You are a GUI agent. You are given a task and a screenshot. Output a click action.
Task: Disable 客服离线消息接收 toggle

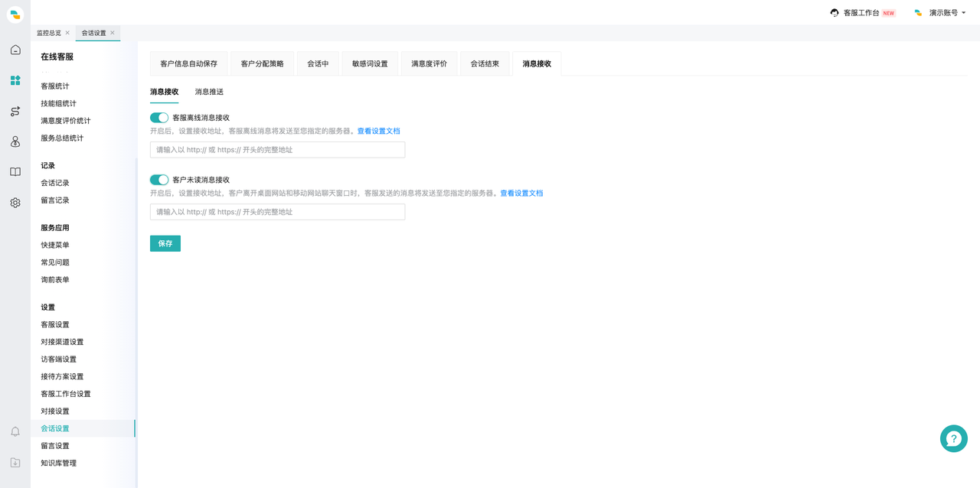coord(159,118)
